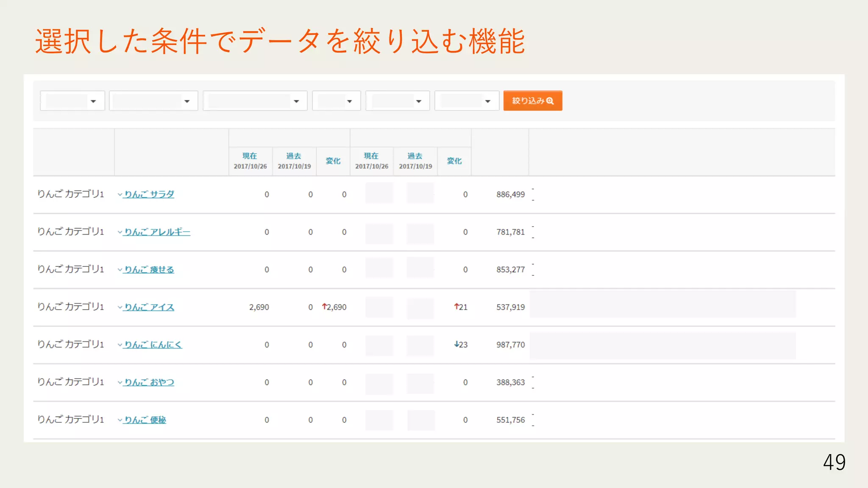Expand chevron beside りんご にんにく

coord(120,345)
